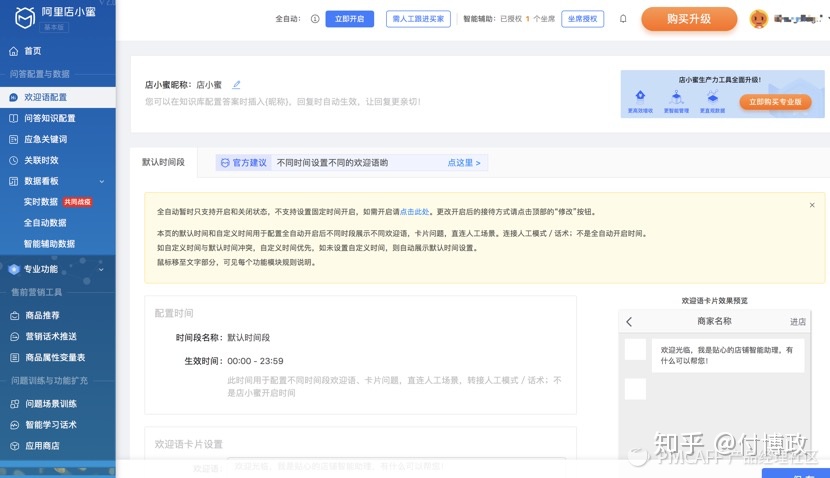Click the 首页 house icon
This screenshot has height=478, width=830.
14,51
